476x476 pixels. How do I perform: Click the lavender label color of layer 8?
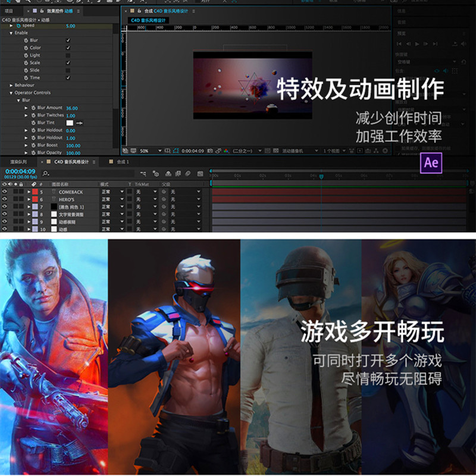(x=35, y=214)
